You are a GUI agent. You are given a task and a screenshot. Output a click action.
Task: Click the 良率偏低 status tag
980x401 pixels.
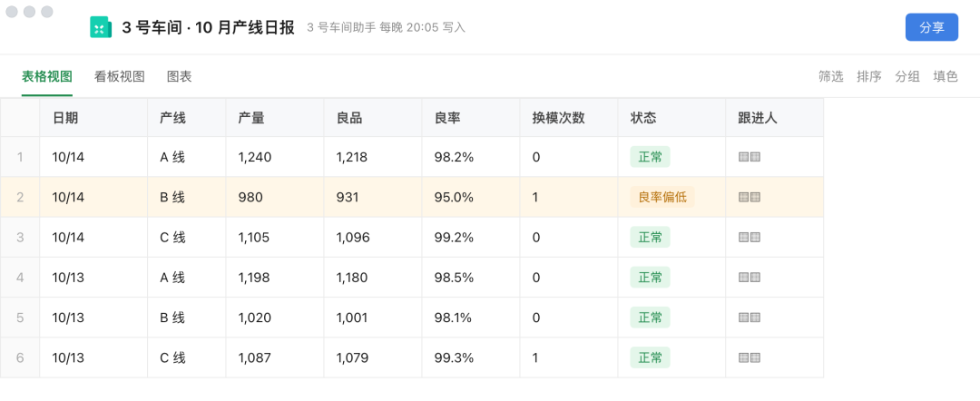point(662,198)
